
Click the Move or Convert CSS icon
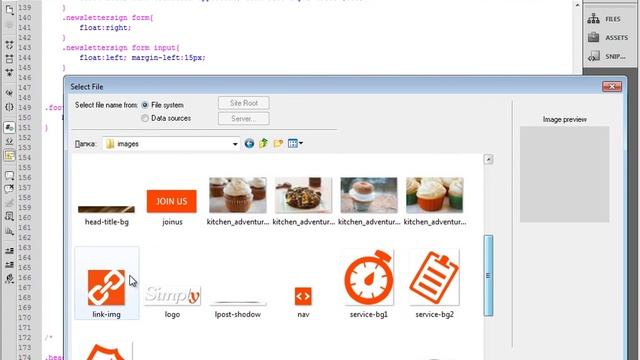click(x=9, y=231)
